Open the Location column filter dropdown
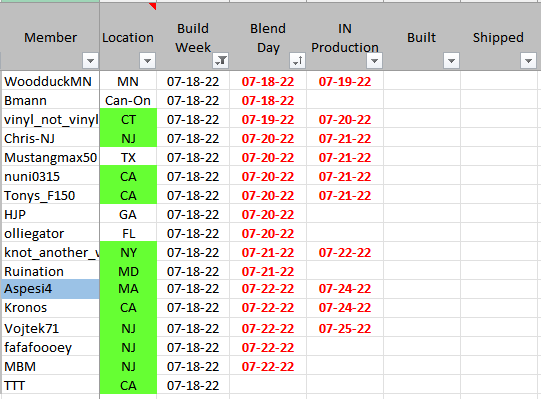Viewport: 541px width, 399px height. (147, 61)
